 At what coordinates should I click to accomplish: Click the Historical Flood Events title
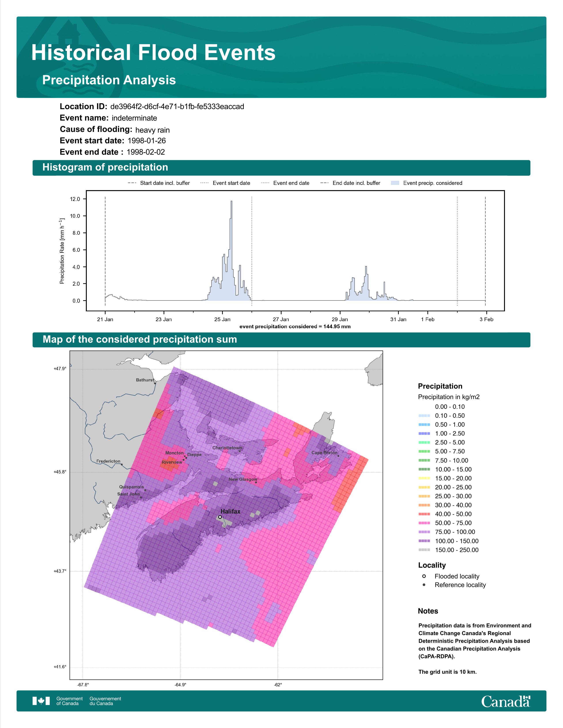(x=153, y=53)
